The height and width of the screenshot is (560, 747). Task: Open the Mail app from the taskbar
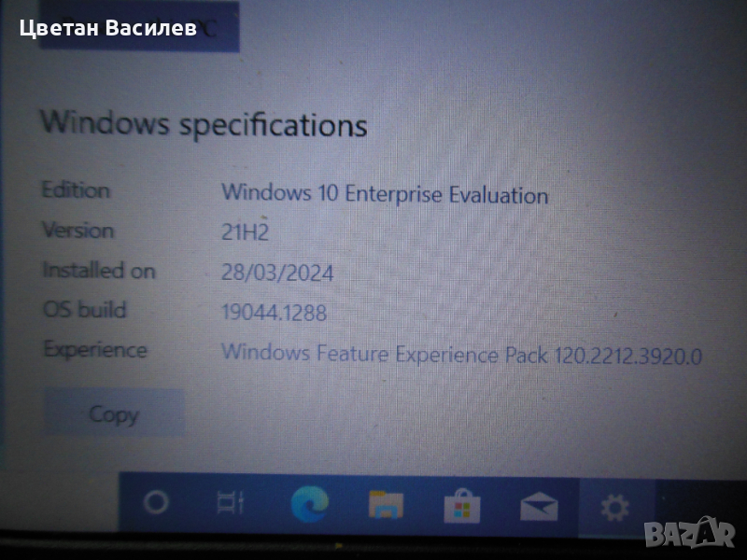tap(539, 507)
